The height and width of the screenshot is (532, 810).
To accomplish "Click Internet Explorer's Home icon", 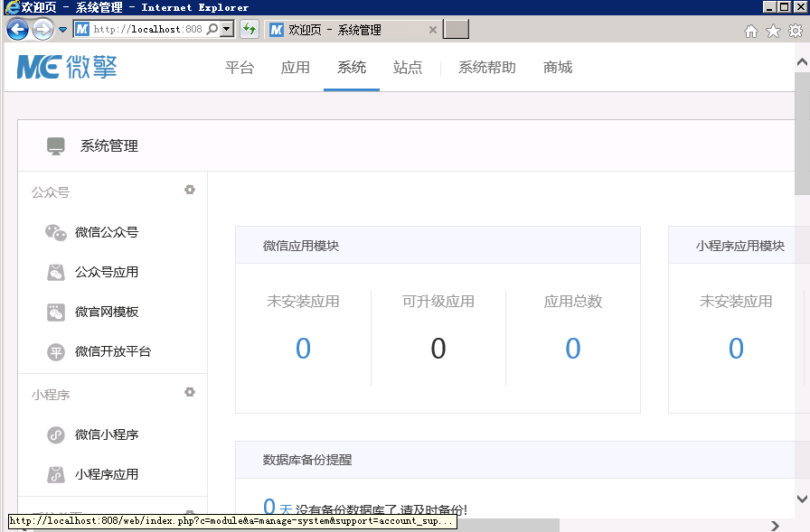I will click(x=750, y=29).
